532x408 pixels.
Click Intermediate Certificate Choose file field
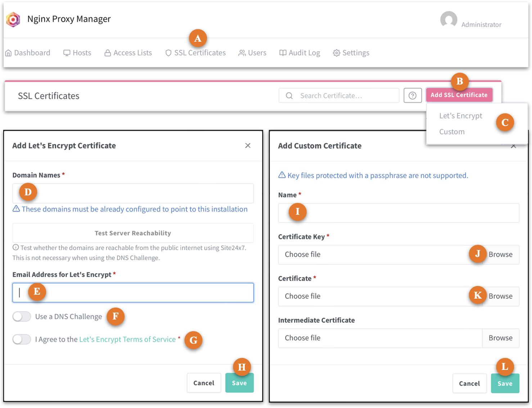[x=380, y=338]
